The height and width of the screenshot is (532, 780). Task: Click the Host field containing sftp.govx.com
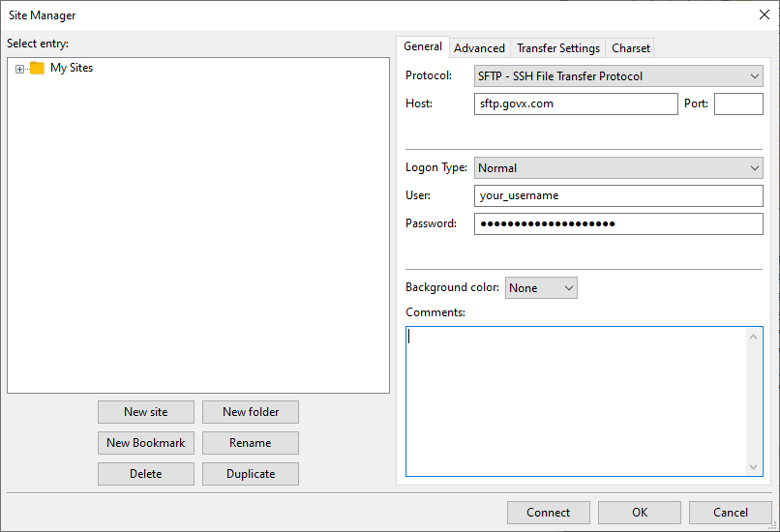576,103
